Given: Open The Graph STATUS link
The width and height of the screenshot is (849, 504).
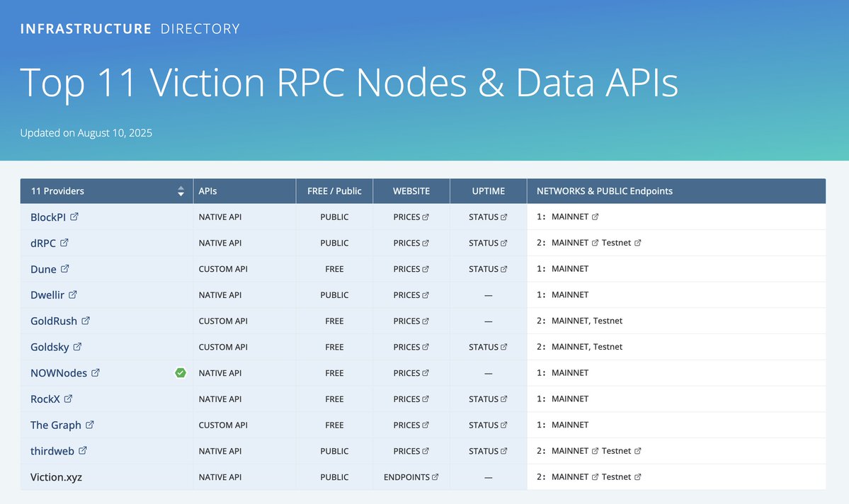Looking at the screenshot, I should [x=488, y=425].
